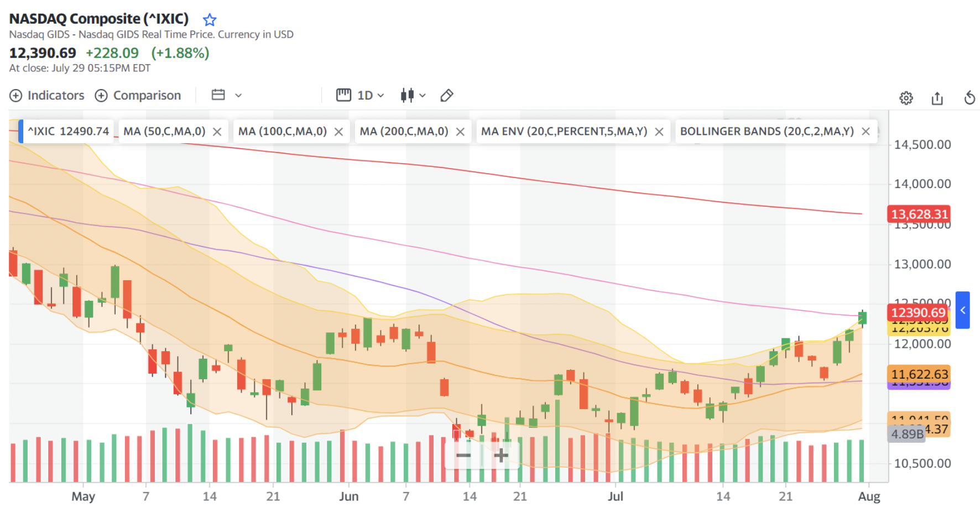Click the 4.89B volume label
Viewport: 980px width, 523px height.
[x=907, y=434]
